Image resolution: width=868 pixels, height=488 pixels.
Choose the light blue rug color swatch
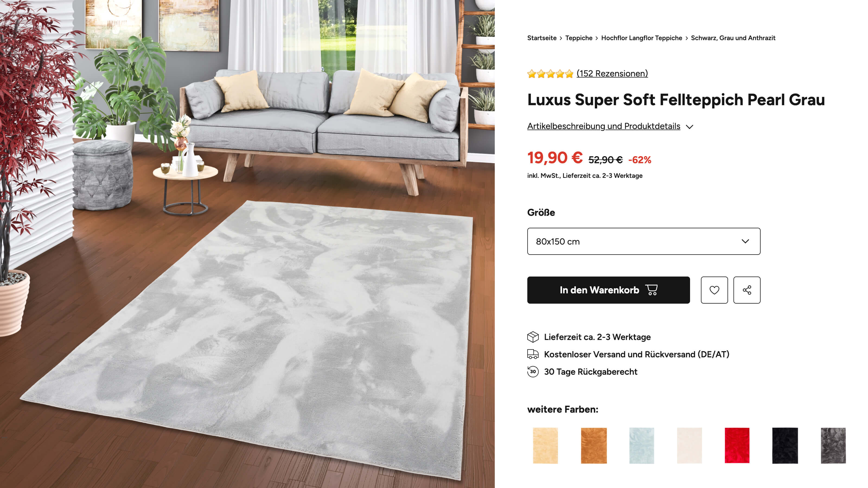(642, 445)
